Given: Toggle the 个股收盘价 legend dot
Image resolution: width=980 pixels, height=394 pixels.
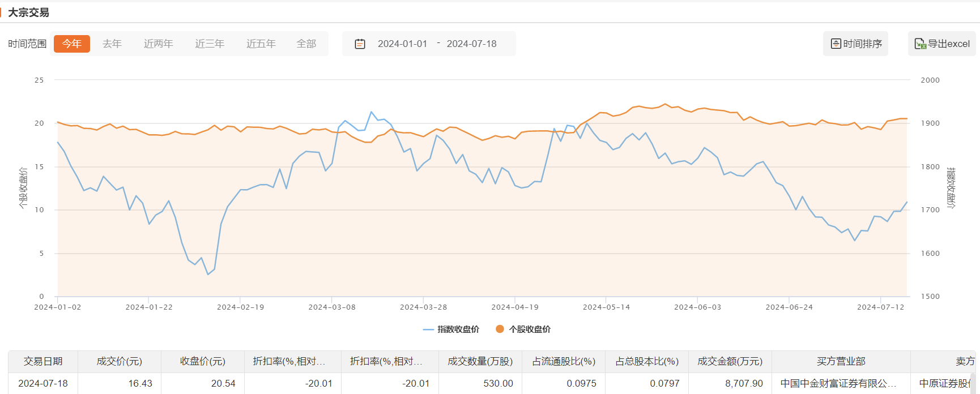Looking at the screenshot, I should [x=500, y=329].
